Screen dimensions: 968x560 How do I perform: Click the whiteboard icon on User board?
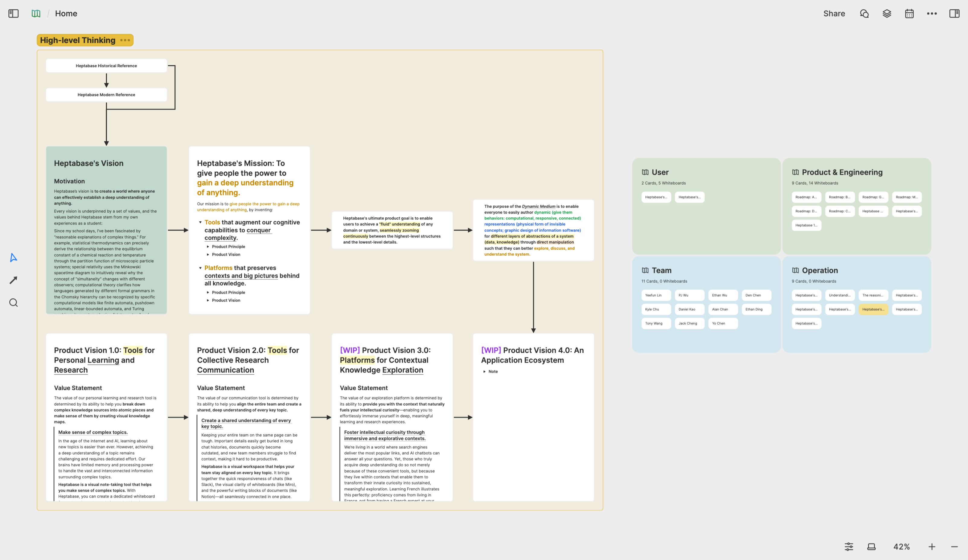coord(645,172)
